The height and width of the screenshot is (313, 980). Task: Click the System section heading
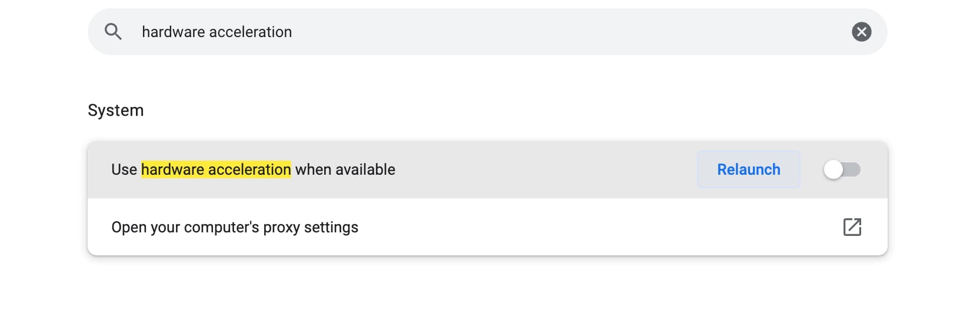pos(116,111)
